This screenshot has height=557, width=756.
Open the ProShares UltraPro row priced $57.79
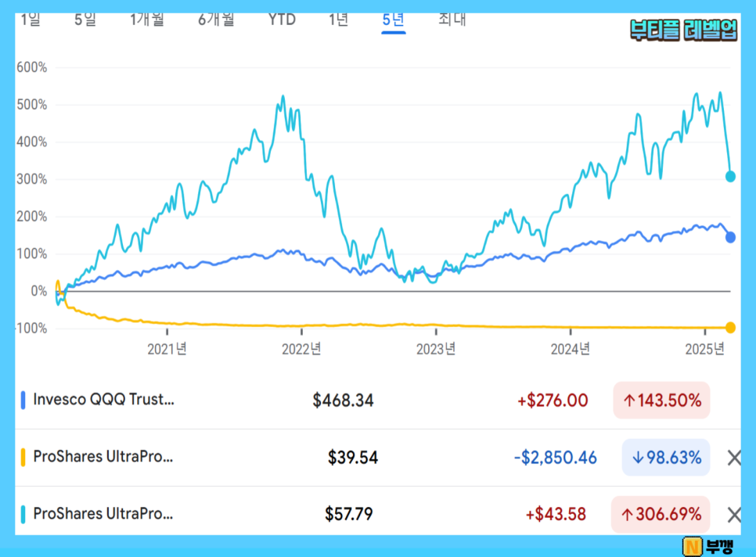tap(378, 514)
